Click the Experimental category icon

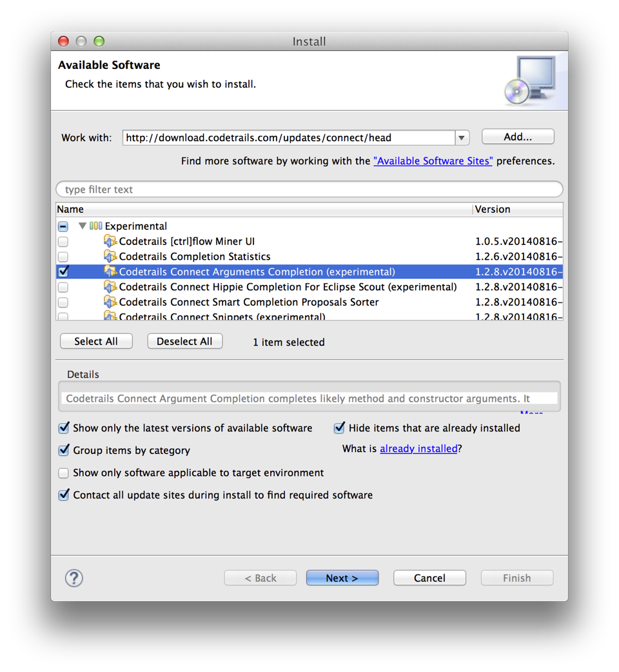click(95, 226)
